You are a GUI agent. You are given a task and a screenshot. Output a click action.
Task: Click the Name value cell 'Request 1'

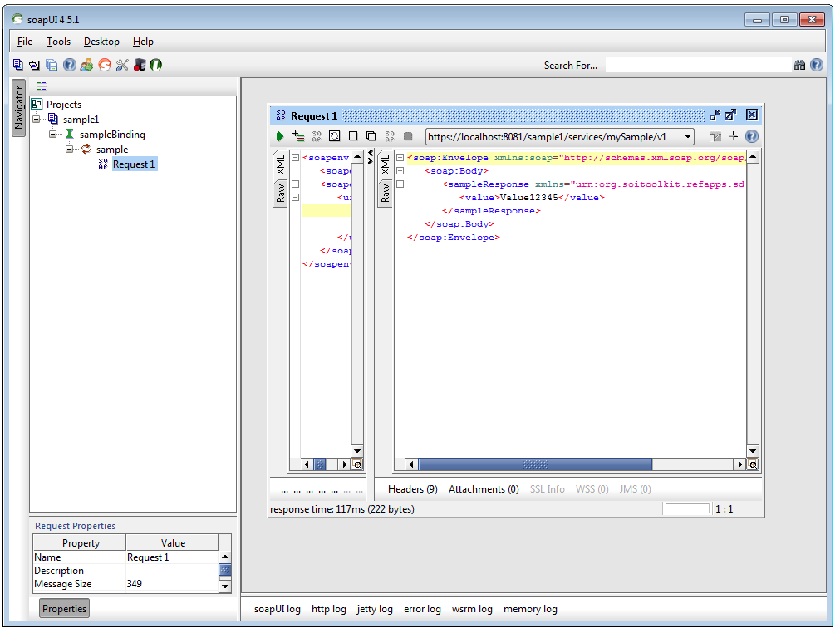[172, 557]
